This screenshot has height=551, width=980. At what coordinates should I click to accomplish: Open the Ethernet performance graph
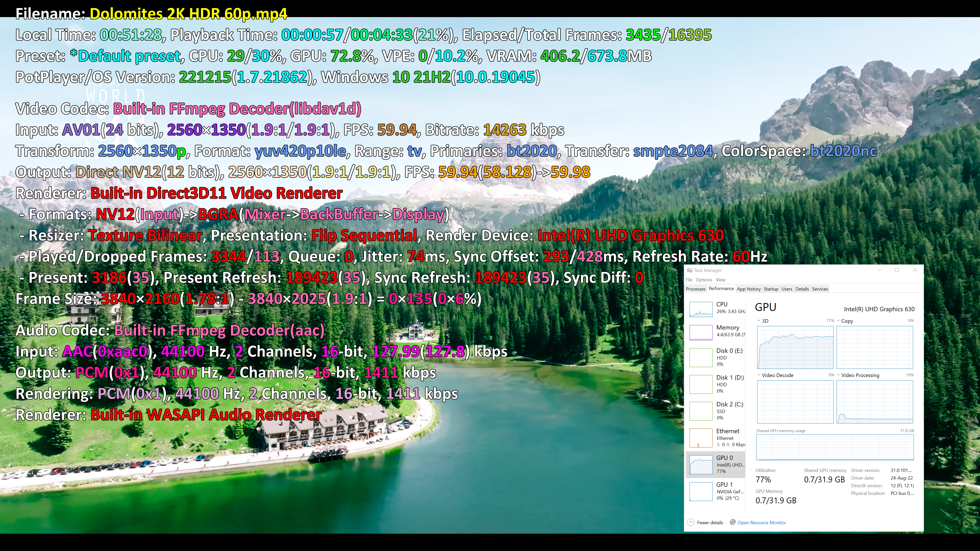(700, 438)
